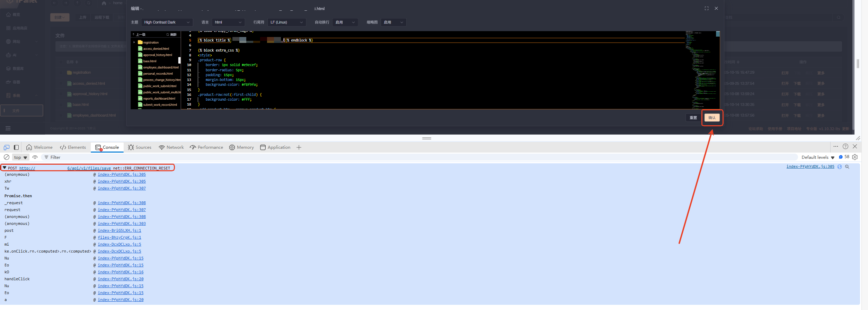The height and width of the screenshot is (310, 868).
Task: Open the High Contrast Dark theme dropdown
Action: coord(167,22)
